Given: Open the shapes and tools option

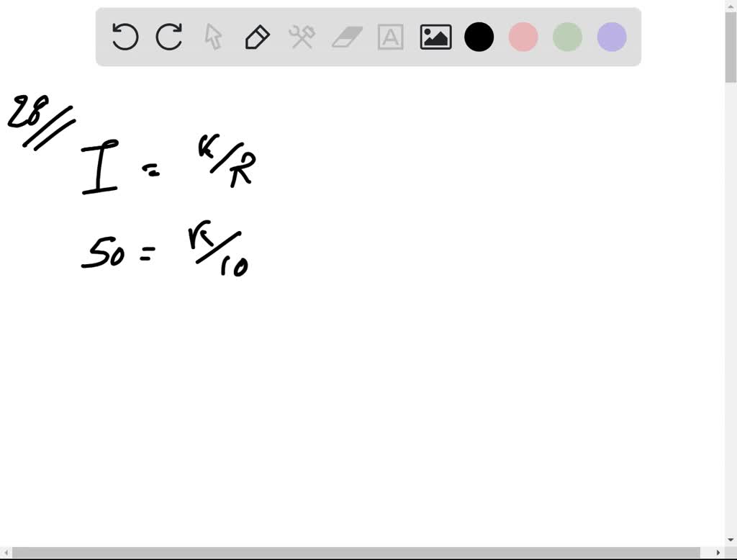Looking at the screenshot, I should 302,37.
